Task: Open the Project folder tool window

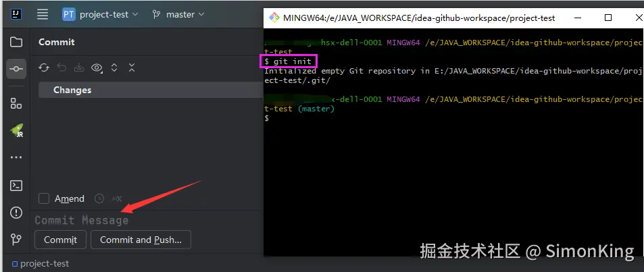Action: click(16, 42)
